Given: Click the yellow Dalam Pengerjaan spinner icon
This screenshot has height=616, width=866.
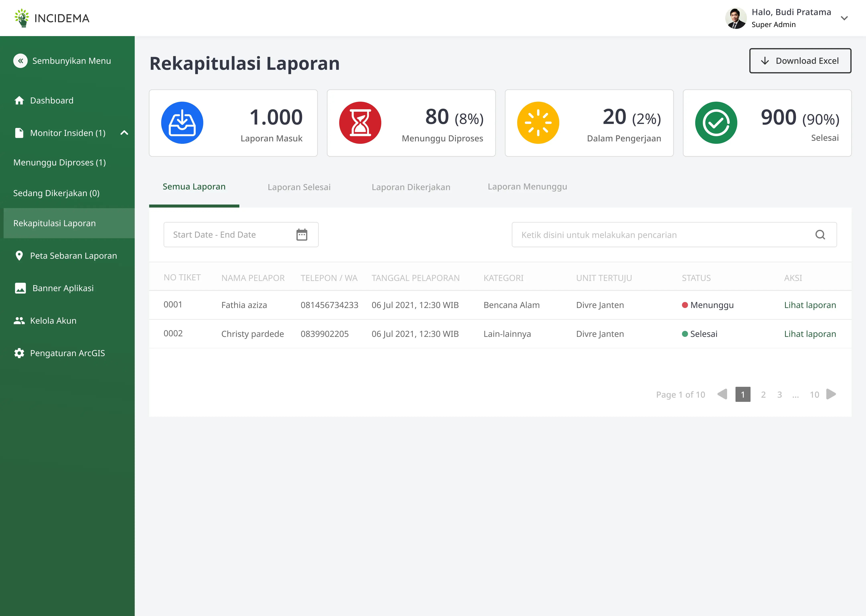Looking at the screenshot, I should [538, 123].
